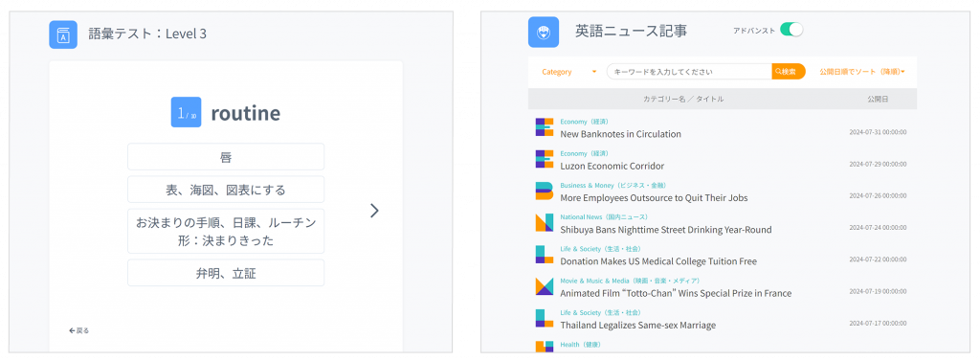Click the 戻る back arrow link
The image size is (980, 361).
pyautogui.click(x=79, y=330)
